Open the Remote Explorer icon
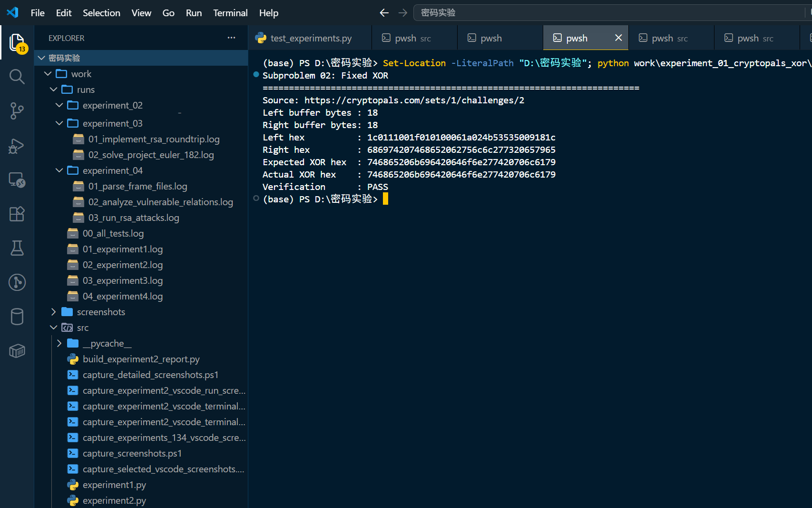This screenshot has width=812, height=508. tap(17, 179)
